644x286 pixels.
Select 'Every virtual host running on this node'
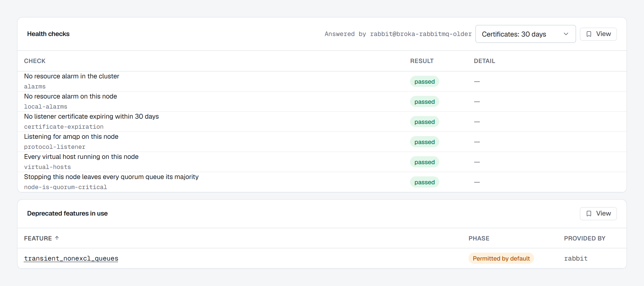(81, 157)
